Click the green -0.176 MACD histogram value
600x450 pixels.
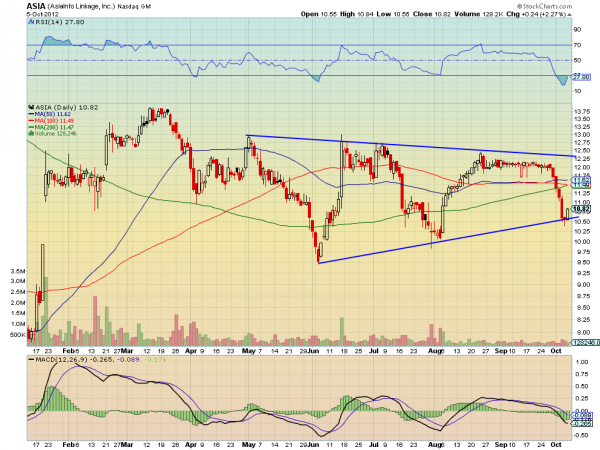pos(155,360)
